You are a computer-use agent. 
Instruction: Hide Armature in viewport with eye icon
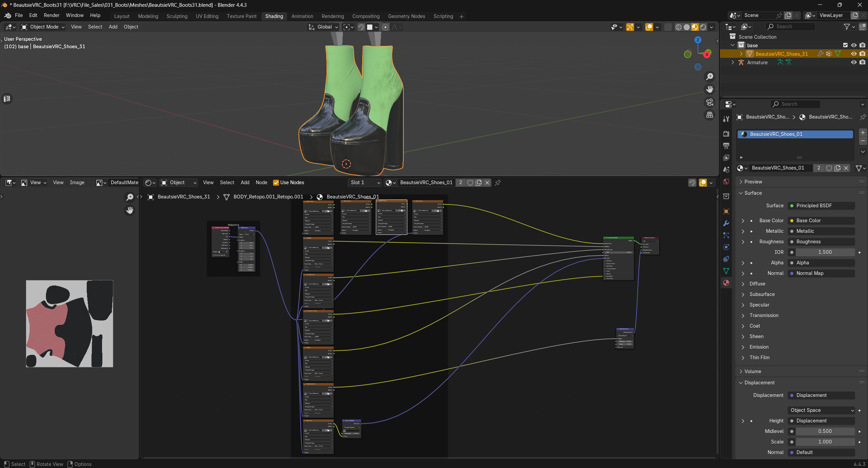pos(854,63)
